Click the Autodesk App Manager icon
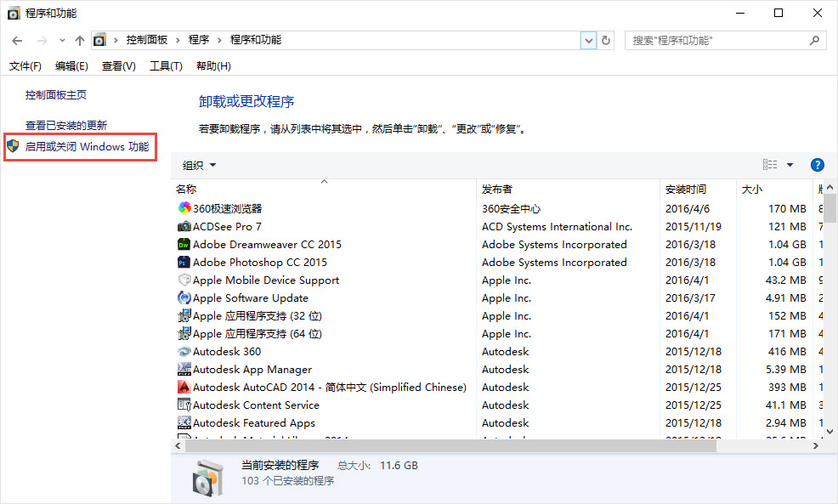 pos(184,369)
